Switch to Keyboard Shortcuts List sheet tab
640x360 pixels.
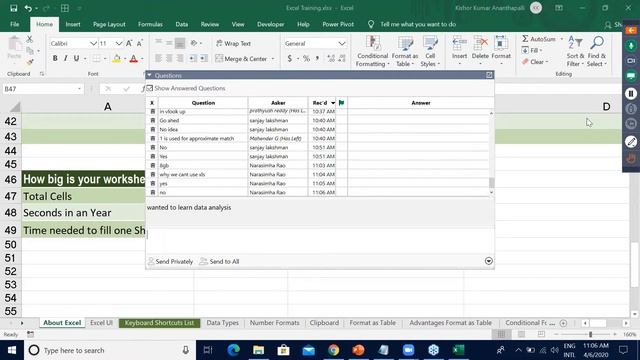coord(159,323)
